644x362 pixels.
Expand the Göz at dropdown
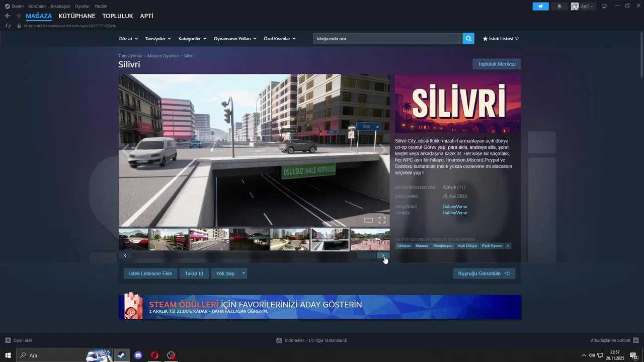[128, 39]
